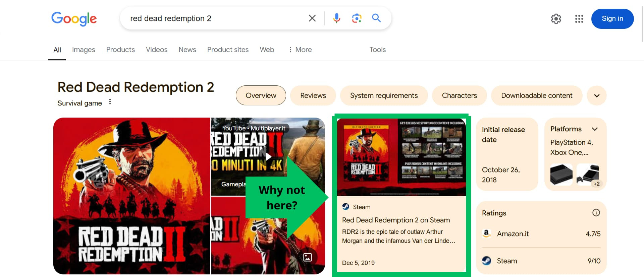The height and width of the screenshot is (277, 644).
Task: Open the Characters chip
Action: pyautogui.click(x=459, y=95)
